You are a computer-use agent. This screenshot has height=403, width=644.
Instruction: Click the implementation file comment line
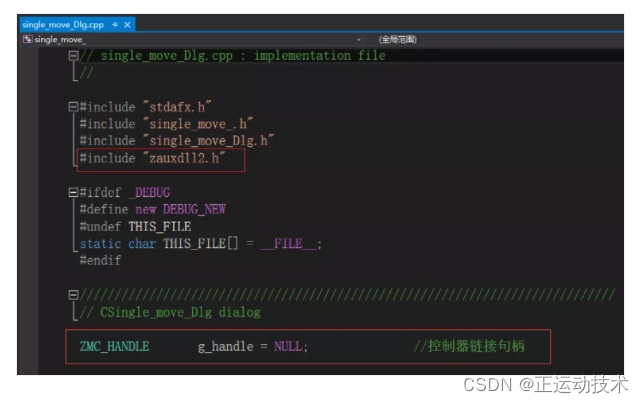[x=232, y=55]
